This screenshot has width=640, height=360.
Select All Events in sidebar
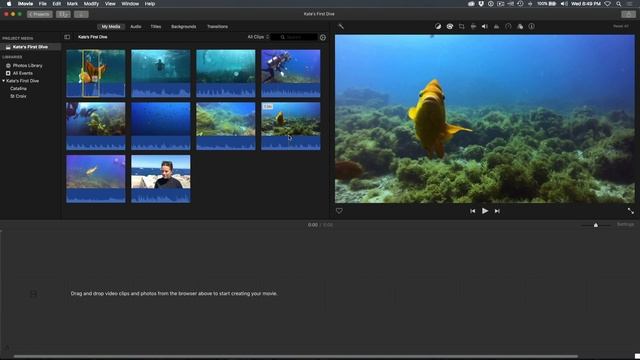tap(22, 73)
